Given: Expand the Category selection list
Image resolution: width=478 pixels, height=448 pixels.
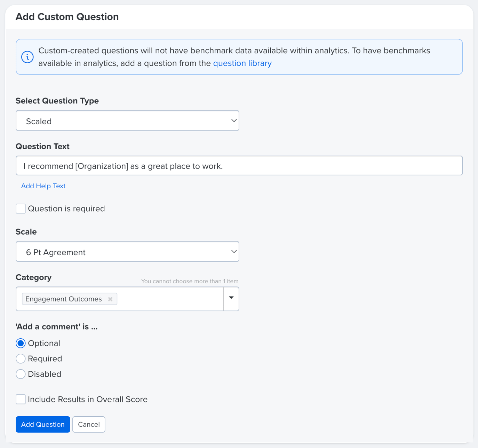Looking at the screenshot, I should [231, 298].
